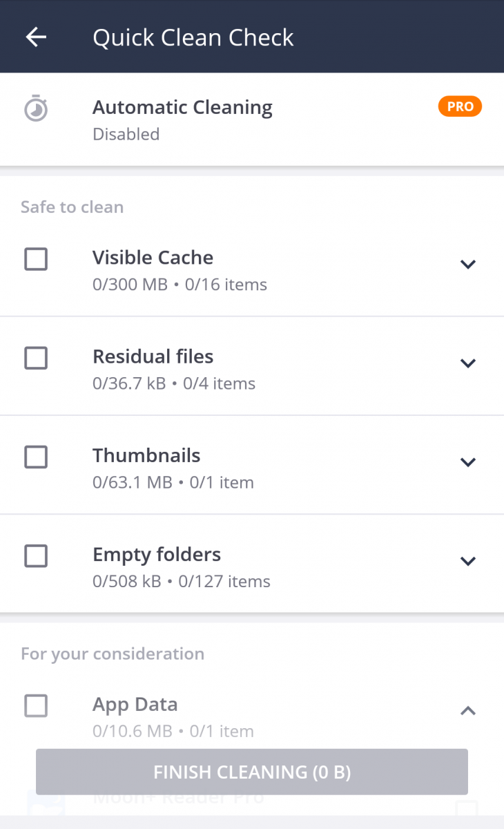Expand the Empty folders section
Viewport: 504px width, 829px height.
click(x=468, y=560)
